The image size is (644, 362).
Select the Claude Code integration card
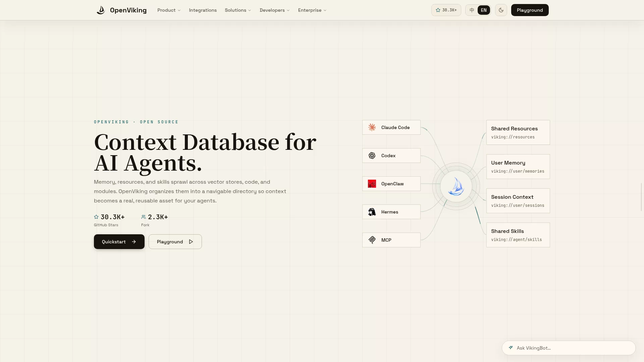(x=391, y=127)
